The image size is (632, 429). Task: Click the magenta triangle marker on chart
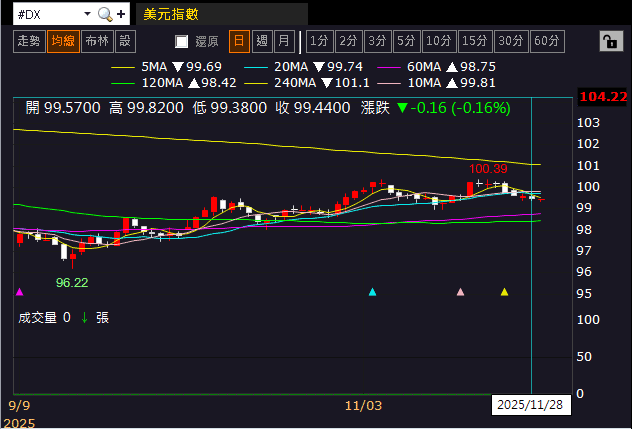point(19,292)
